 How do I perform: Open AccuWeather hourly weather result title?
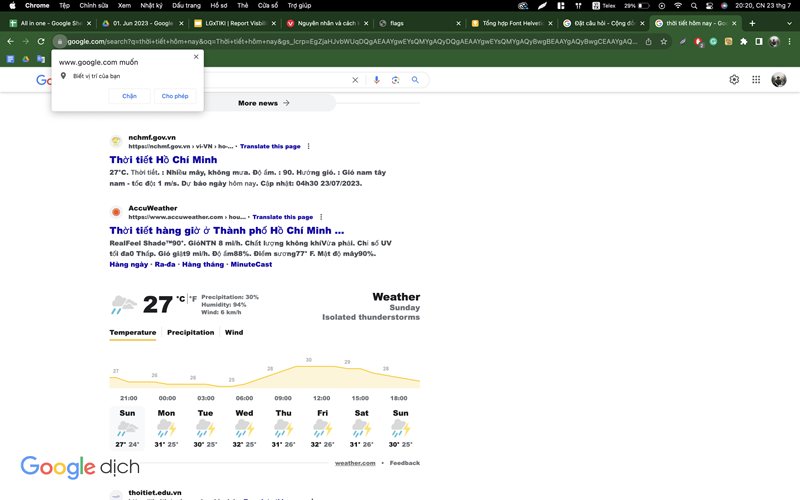(x=227, y=231)
